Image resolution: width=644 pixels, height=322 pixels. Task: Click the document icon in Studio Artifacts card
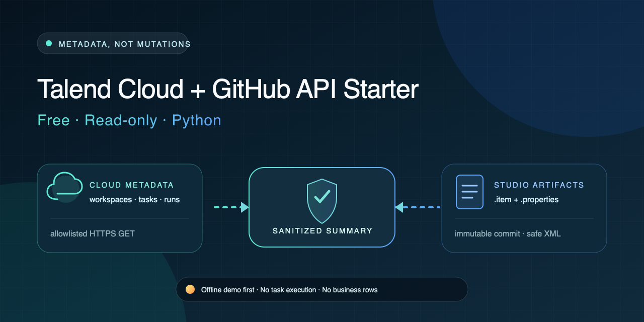click(x=469, y=192)
